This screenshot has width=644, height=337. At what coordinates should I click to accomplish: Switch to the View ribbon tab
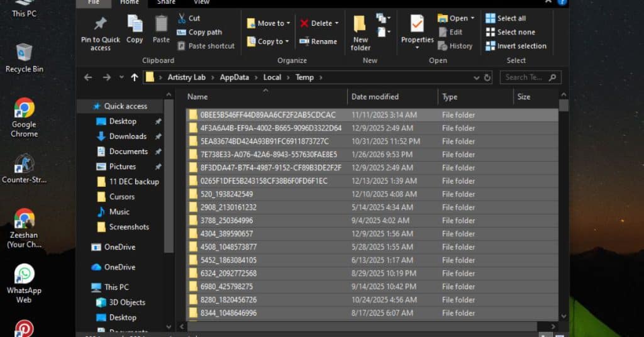click(201, 2)
